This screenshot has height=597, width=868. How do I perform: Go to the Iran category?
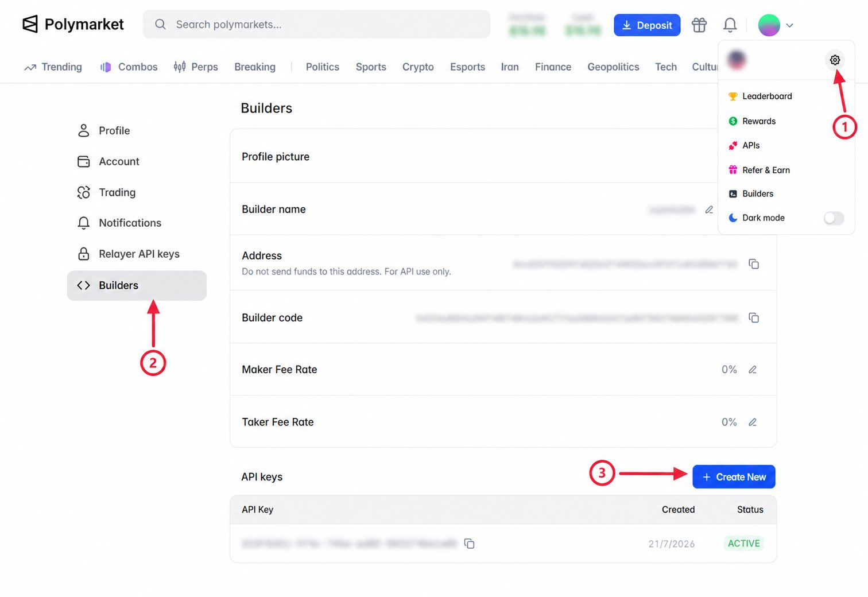pyautogui.click(x=510, y=67)
